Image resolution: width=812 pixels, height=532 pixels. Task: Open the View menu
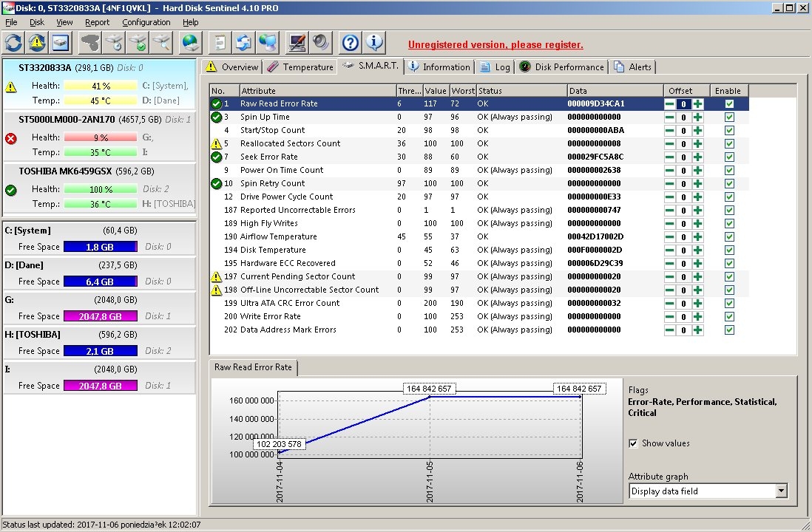pos(64,22)
